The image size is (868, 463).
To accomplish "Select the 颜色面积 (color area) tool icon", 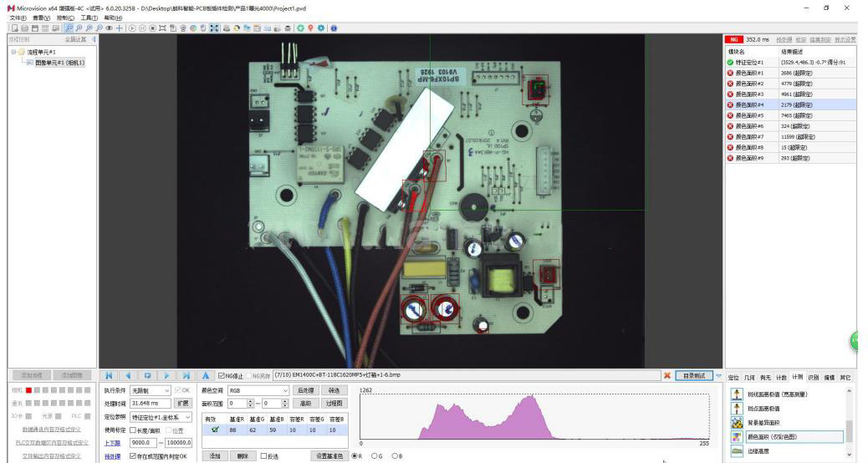I will [737, 437].
